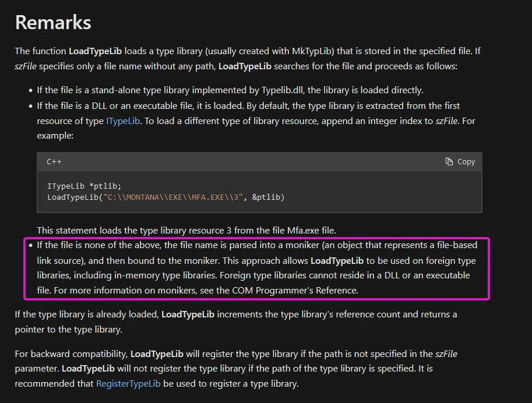Click the "ITypeLib *ptlib;" code line
Screen dimensions: 532x403
pyautogui.click(x=84, y=186)
